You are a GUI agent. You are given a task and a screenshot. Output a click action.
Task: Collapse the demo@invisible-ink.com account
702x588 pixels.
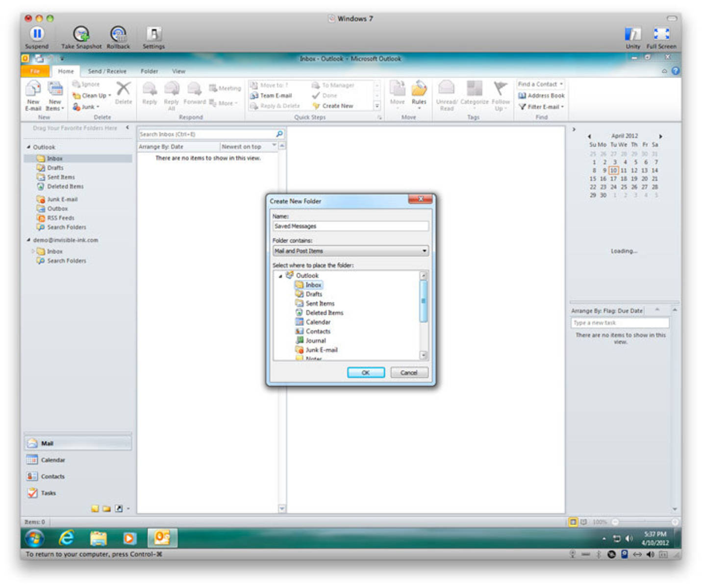(x=29, y=240)
